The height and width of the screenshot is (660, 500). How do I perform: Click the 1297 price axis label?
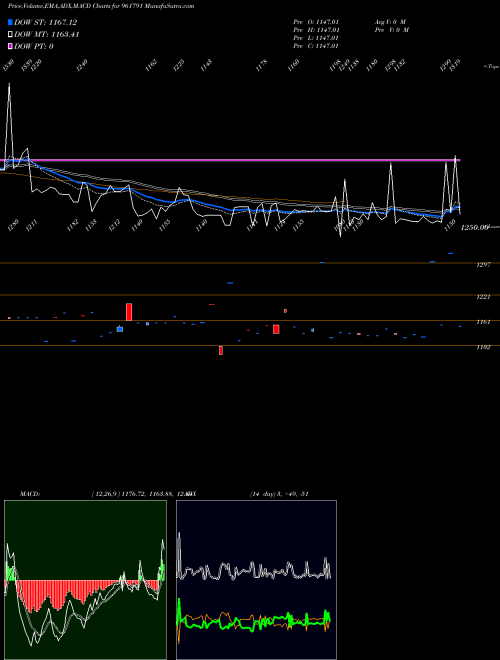484,265
